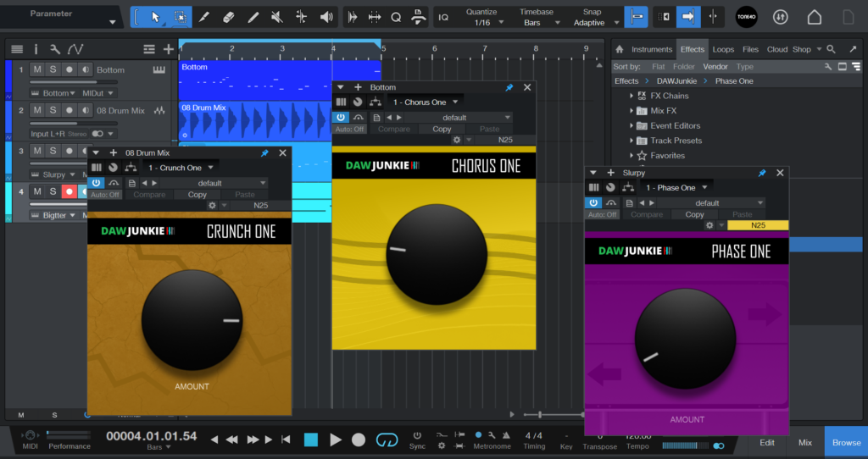Select the 08 Drum Mix audio clip
This screenshot has width=868, height=459.
coord(255,120)
